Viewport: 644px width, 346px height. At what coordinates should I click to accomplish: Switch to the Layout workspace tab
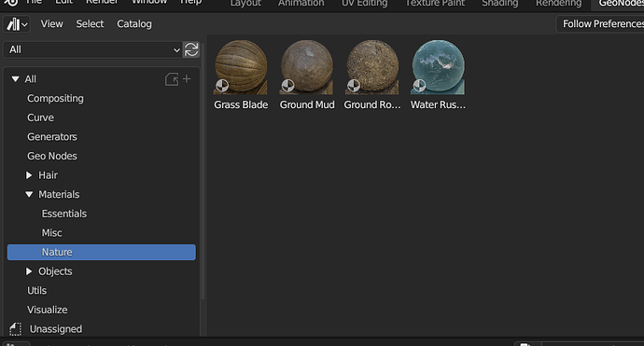pyautogui.click(x=245, y=4)
